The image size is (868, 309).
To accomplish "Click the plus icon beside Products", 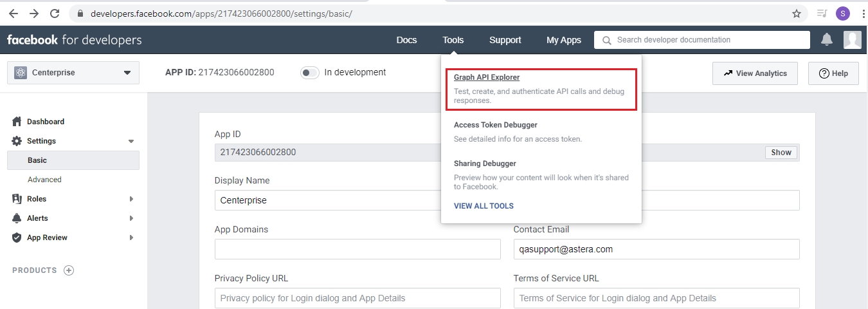I will point(69,270).
